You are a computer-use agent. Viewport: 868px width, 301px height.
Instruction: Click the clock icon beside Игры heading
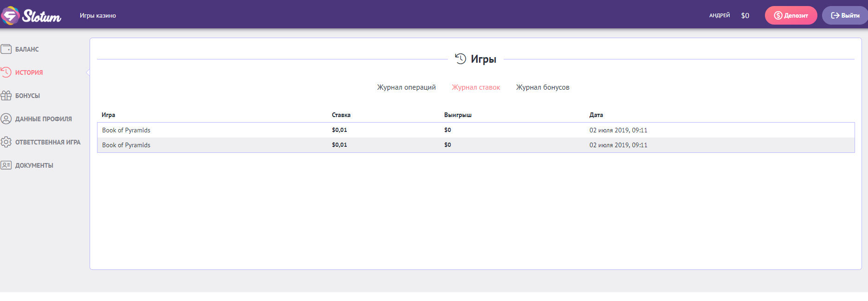click(x=460, y=59)
